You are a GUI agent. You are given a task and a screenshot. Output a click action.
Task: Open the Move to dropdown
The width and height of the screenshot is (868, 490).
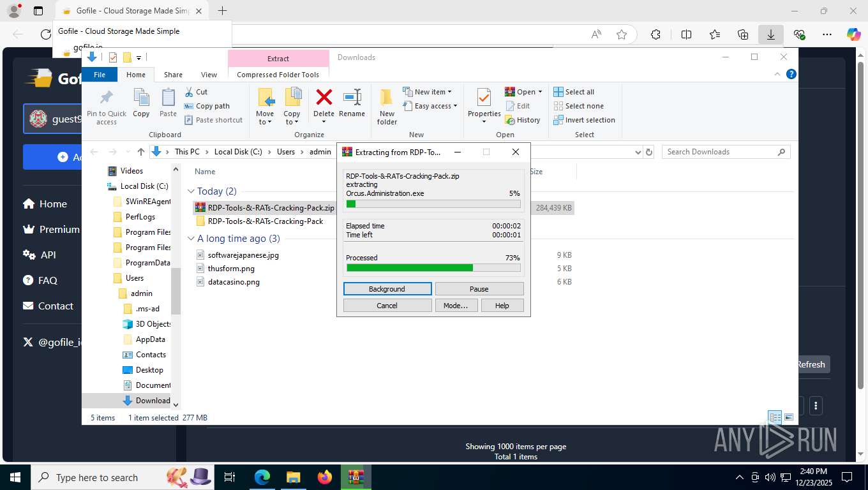265,106
